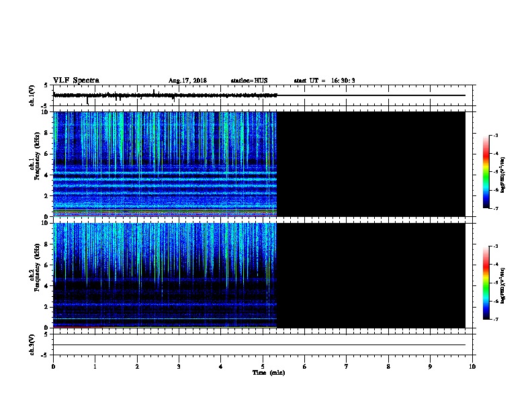Click the ch.2 frequency tick label "6"

[46, 265]
